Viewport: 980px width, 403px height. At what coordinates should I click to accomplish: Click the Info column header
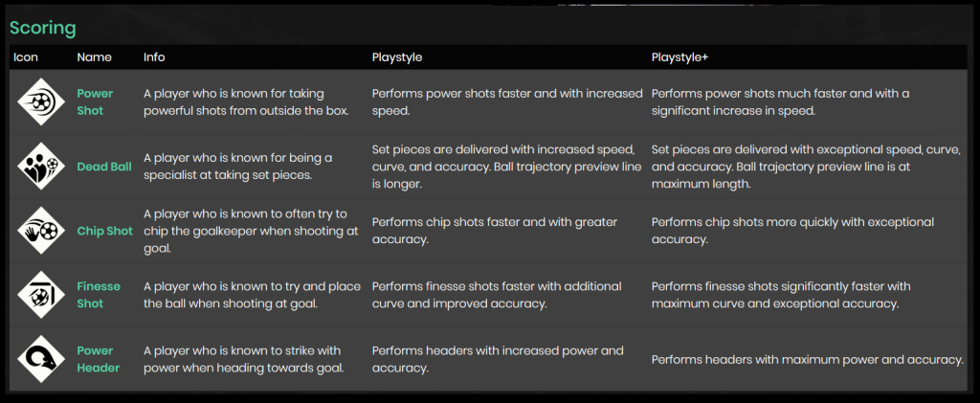[154, 57]
